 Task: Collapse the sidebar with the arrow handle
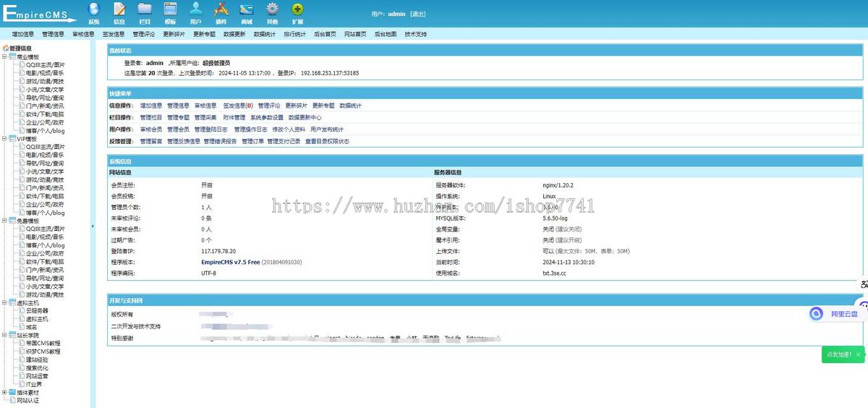[x=93, y=226]
